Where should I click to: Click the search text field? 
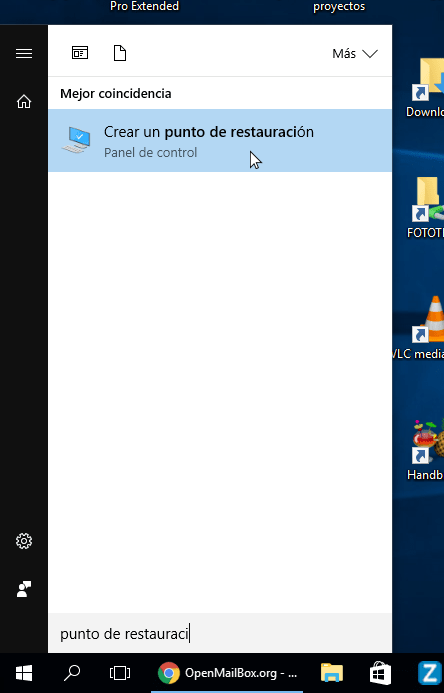[220, 633]
